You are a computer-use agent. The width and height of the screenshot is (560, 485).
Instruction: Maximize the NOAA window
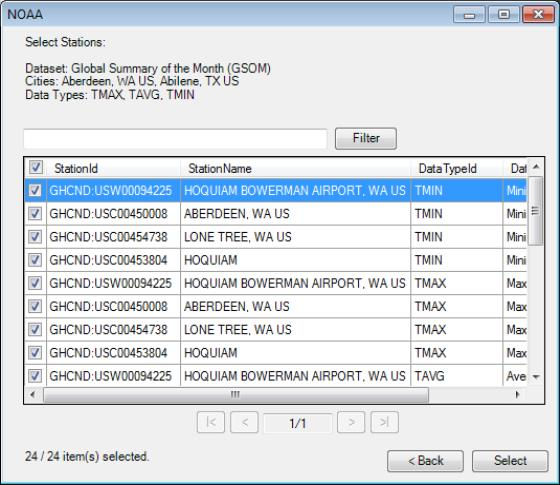point(504,15)
